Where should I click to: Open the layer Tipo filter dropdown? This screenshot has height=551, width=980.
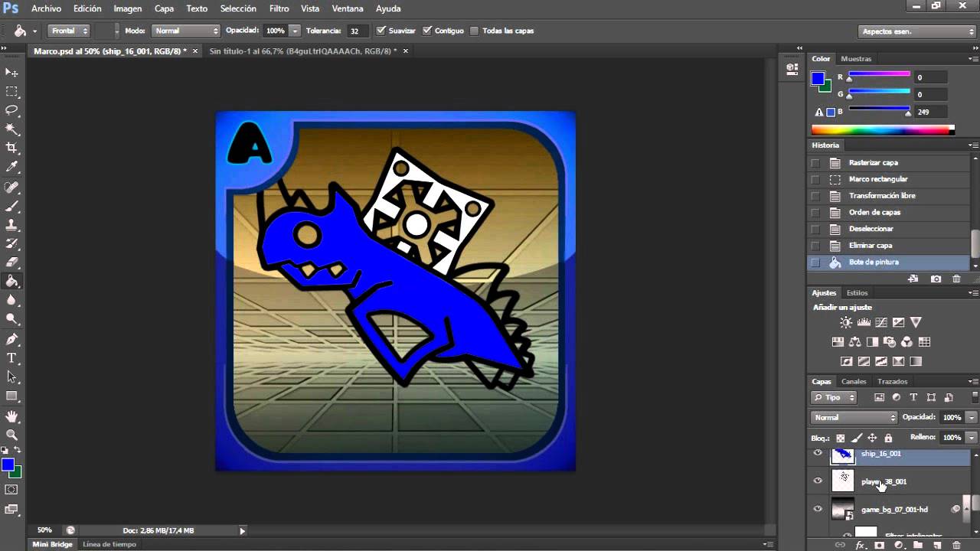pyautogui.click(x=835, y=397)
